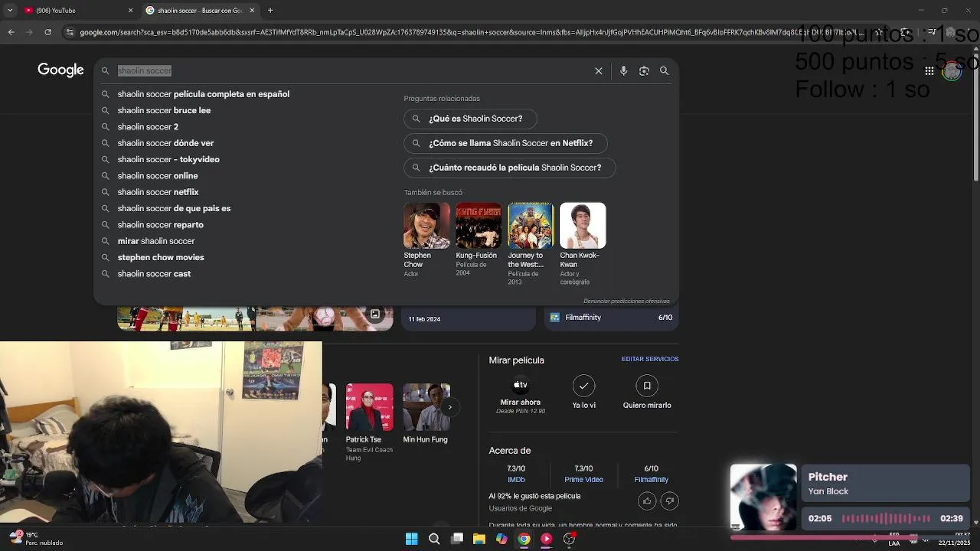Open Journey to the West thumbnail

pos(531,226)
